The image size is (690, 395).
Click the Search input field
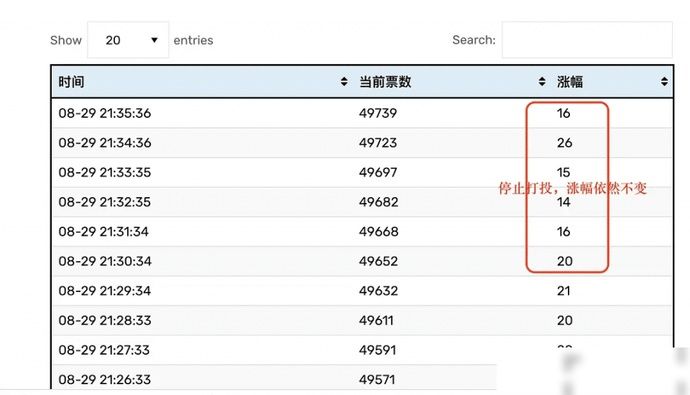coord(587,40)
